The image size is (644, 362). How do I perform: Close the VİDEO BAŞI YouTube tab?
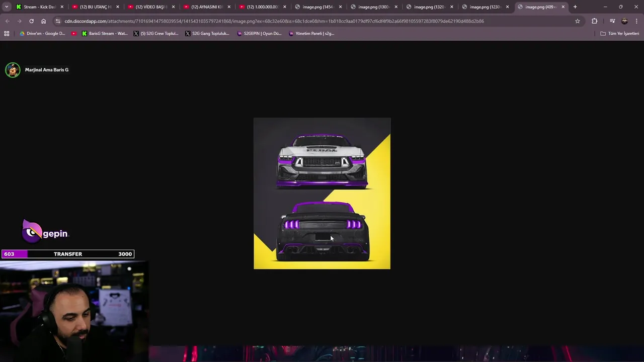click(x=174, y=7)
